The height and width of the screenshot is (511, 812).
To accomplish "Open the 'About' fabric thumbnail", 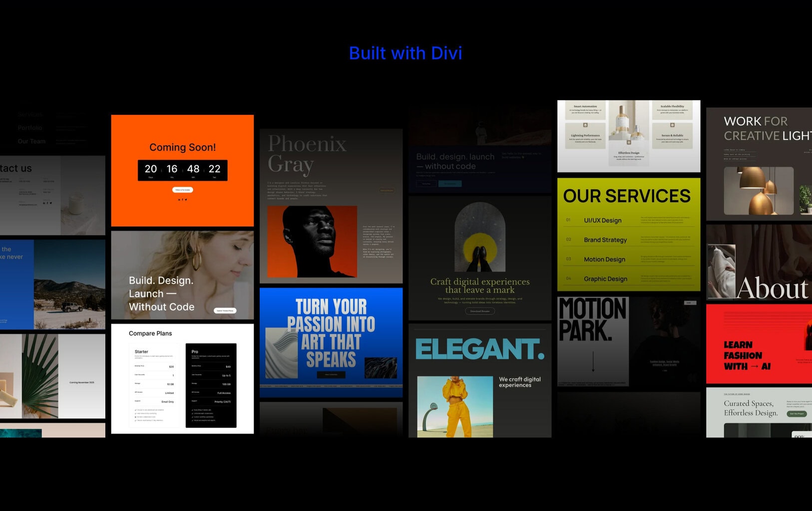I will point(759,262).
